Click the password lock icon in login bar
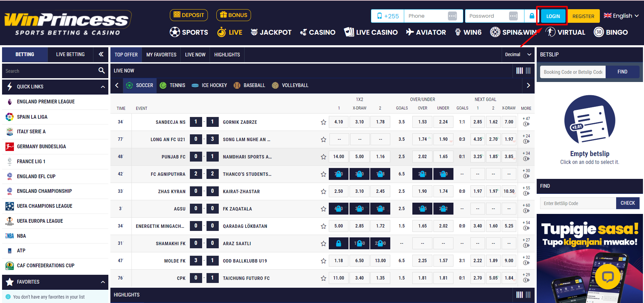 (532, 16)
